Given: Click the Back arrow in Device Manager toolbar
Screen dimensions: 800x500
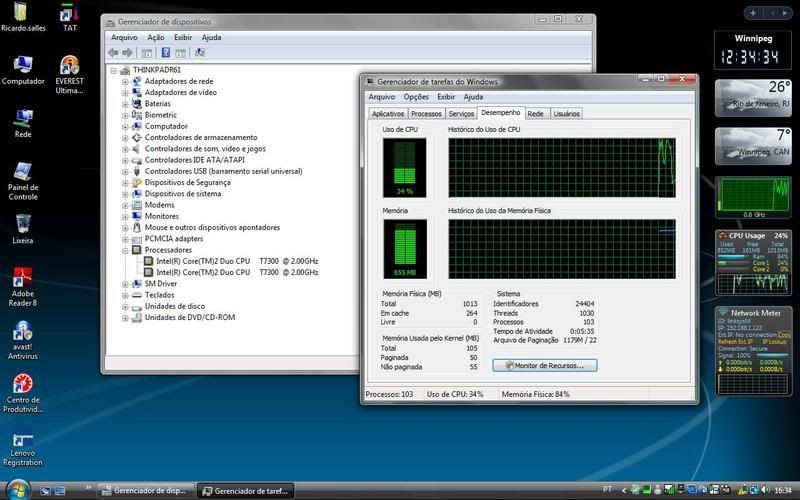Looking at the screenshot, I should click(113, 52).
